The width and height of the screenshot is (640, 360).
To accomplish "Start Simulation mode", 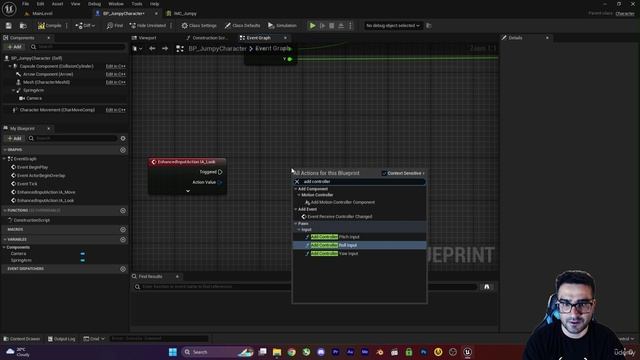I will pyautogui.click(x=282, y=26).
